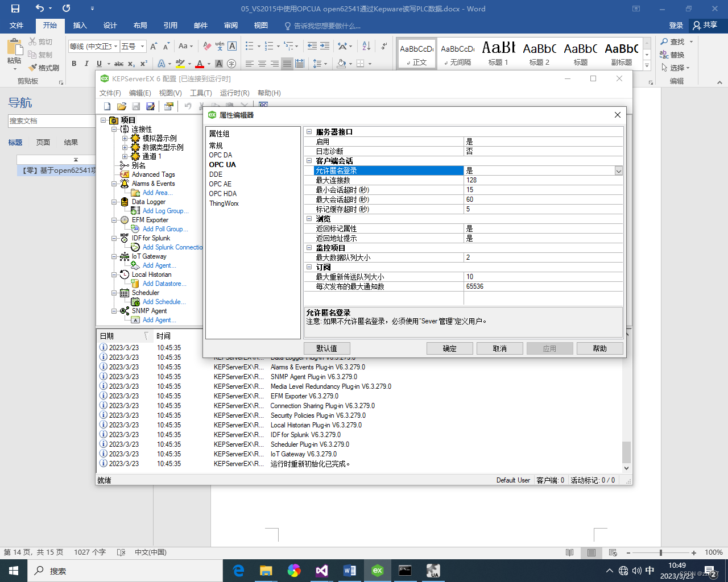Image resolution: width=728 pixels, height=582 pixels.
Task: Switch Word to Read Mode view
Action: point(570,552)
